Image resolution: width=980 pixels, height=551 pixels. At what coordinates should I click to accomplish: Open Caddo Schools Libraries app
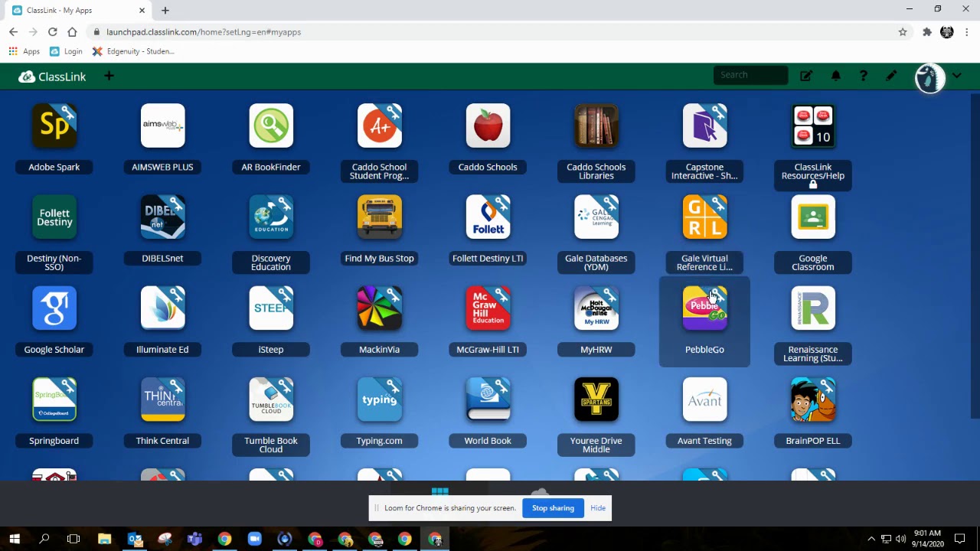pos(596,126)
